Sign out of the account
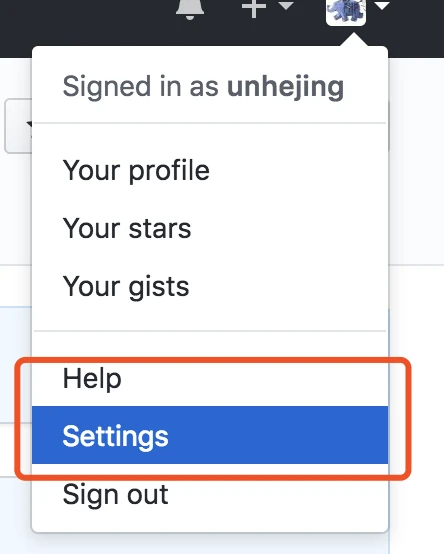 [x=210, y=494]
